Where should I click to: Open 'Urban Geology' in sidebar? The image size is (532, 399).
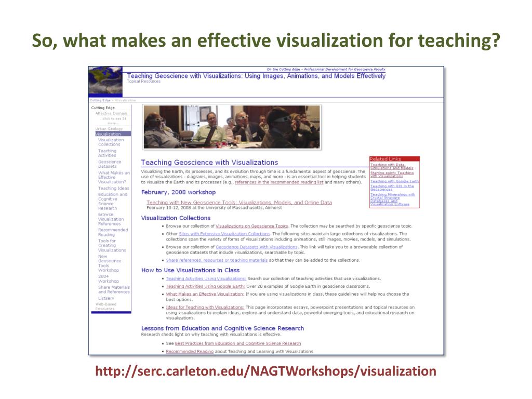point(109,129)
